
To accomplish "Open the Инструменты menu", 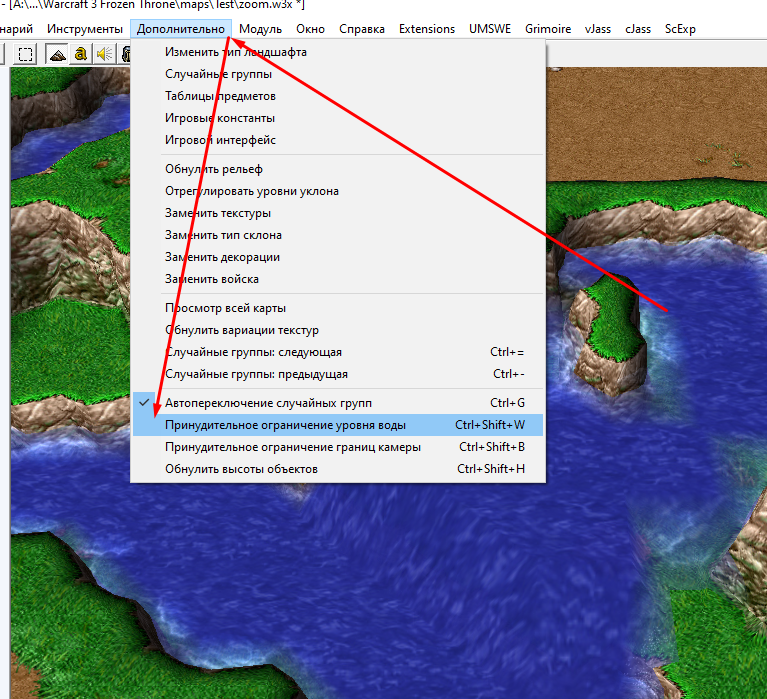I will pos(85,29).
